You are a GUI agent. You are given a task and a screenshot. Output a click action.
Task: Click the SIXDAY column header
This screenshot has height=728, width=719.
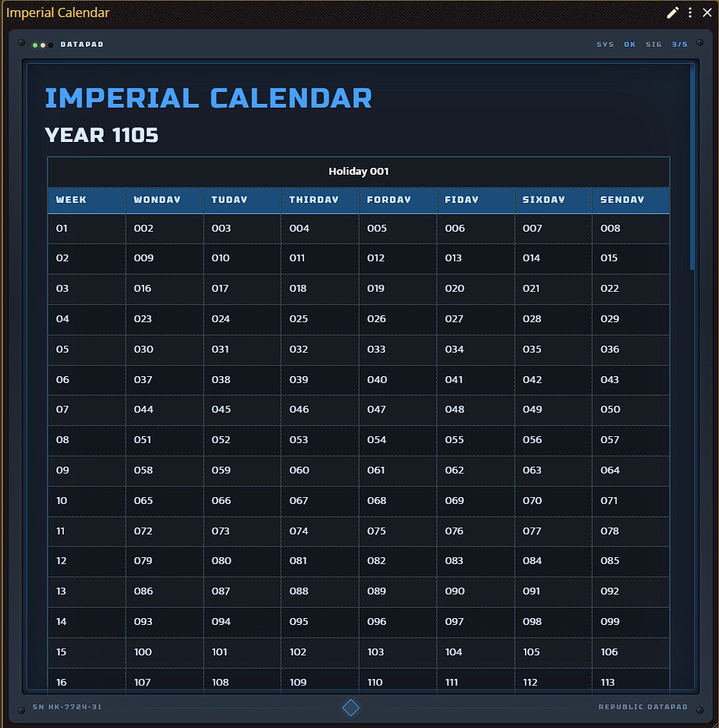554,200
